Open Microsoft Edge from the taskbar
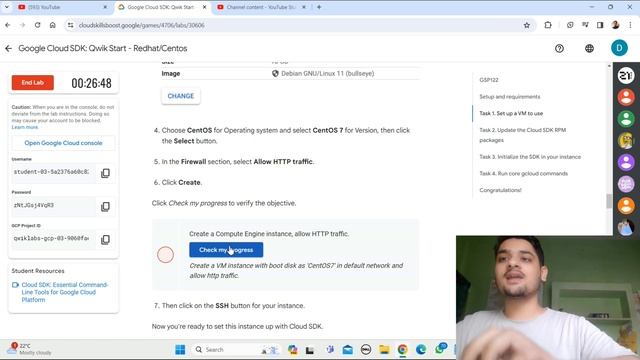 coord(421,349)
